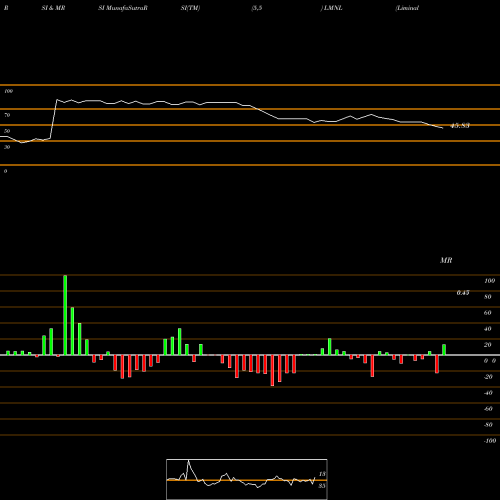The image size is (500, 500).
Task: Click the 'SI(TM)' header text
Action: point(190,8)
